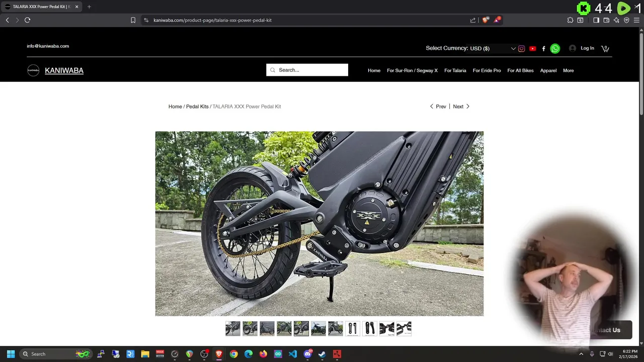Click the KANIWABA brand name link

tap(64, 70)
